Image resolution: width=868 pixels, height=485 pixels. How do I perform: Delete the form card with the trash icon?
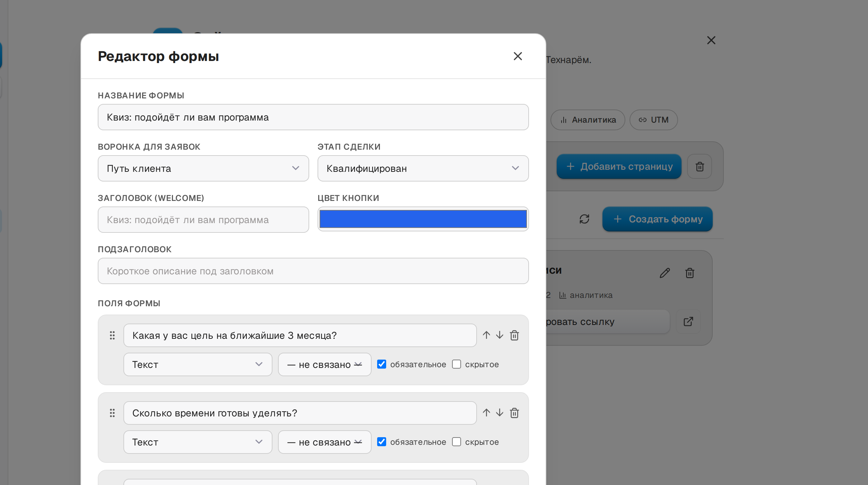coord(690,273)
